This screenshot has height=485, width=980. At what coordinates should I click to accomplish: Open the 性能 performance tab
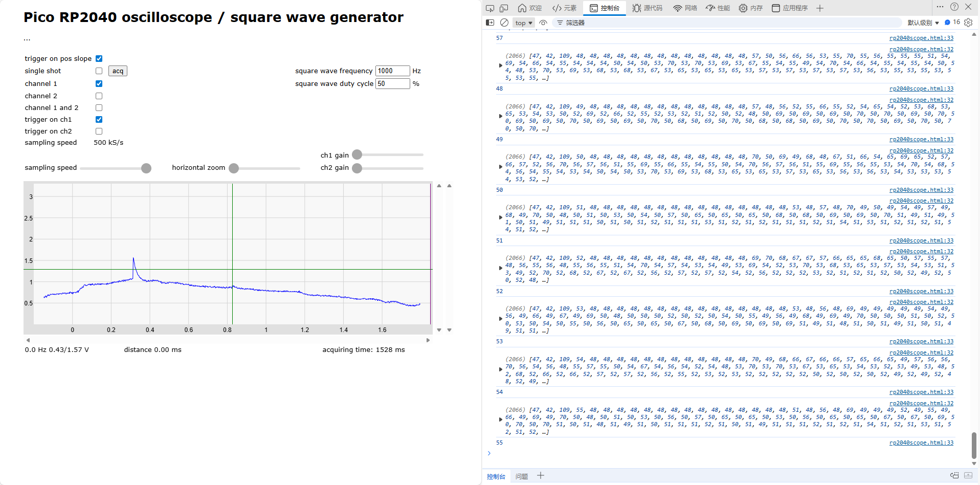[718, 8]
